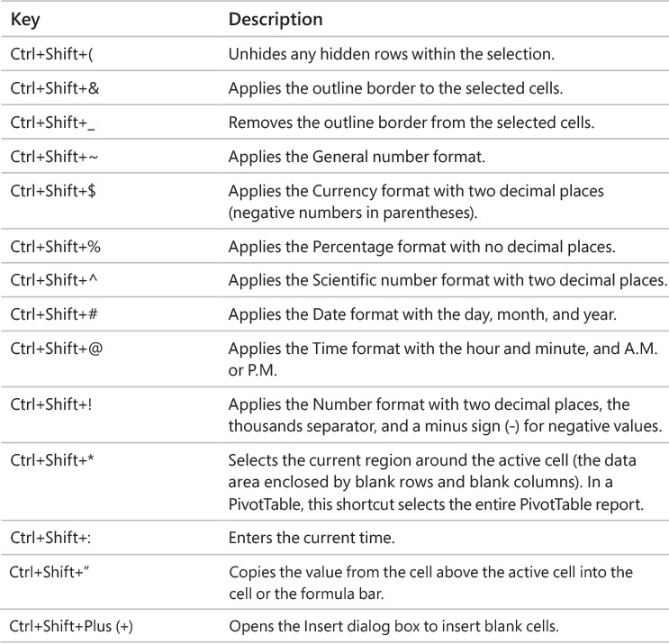This screenshot has height=644, width=669.
Task: Click the Ctrl+Shift+! key entry
Action: [x=51, y=404]
